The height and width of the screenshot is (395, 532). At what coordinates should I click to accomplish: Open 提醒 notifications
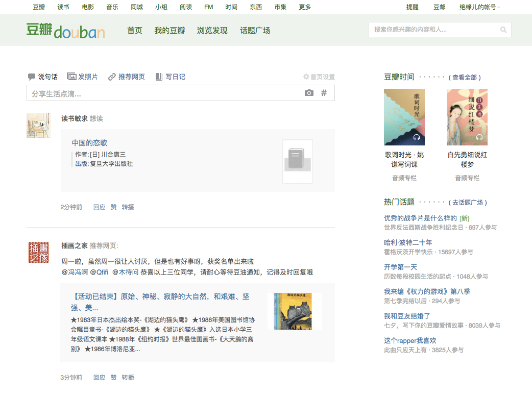[412, 7]
